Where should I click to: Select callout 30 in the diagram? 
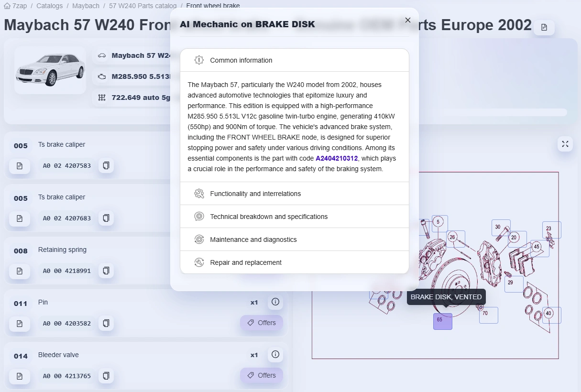tap(501, 228)
